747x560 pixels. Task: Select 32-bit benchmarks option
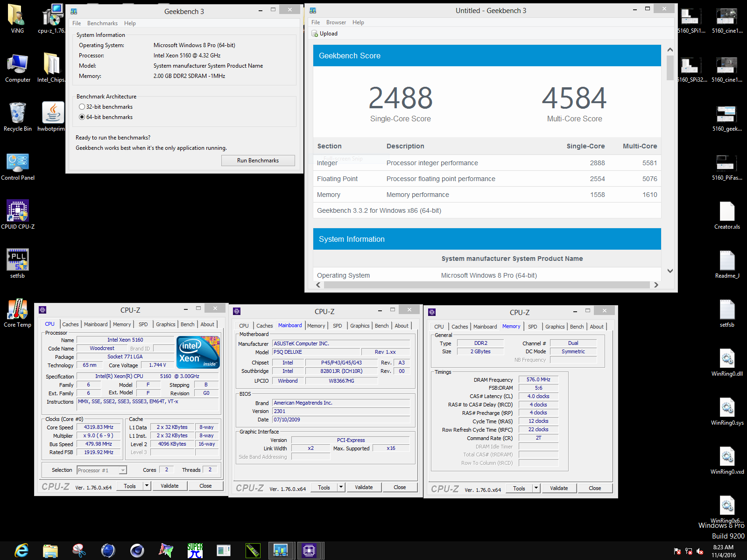(82, 107)
